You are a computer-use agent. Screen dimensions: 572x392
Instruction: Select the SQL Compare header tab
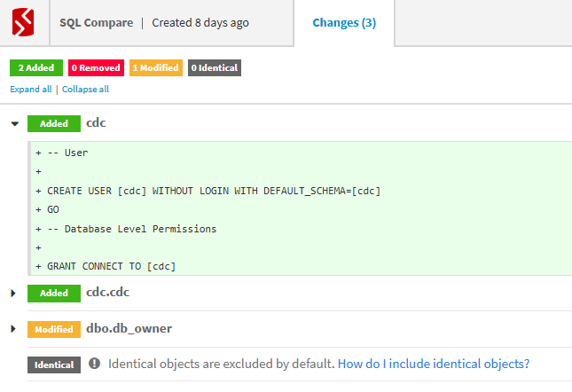coord(154,23)
